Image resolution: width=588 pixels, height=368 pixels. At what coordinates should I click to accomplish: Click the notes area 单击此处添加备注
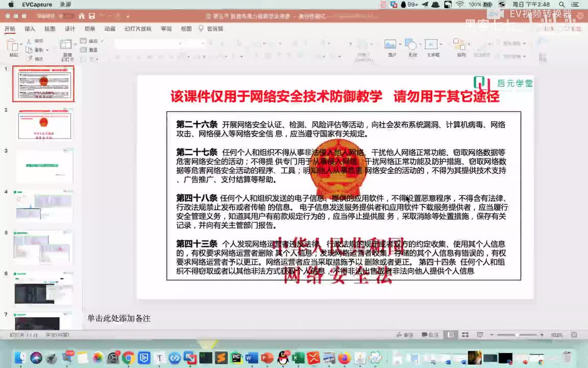point(119,318)
